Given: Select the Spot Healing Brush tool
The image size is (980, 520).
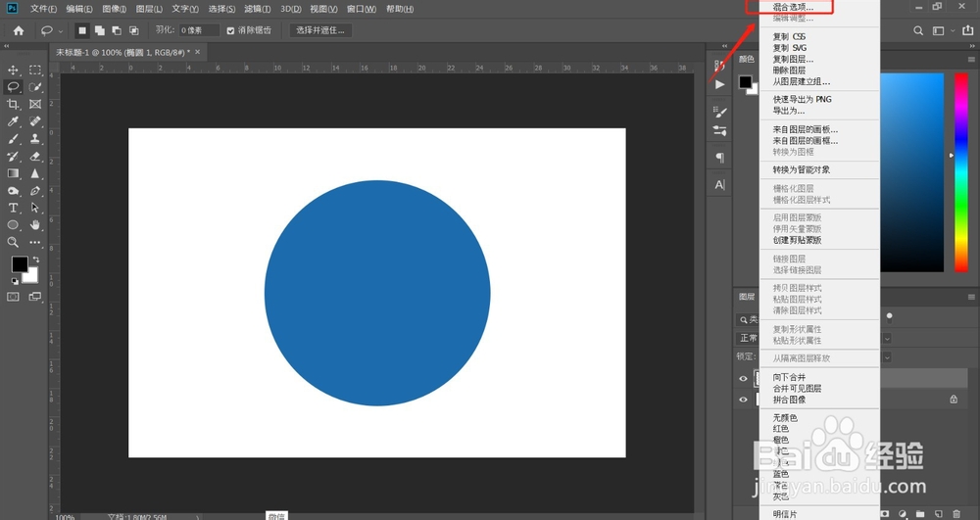Looking at the screenshot, I should coord(35,121).
